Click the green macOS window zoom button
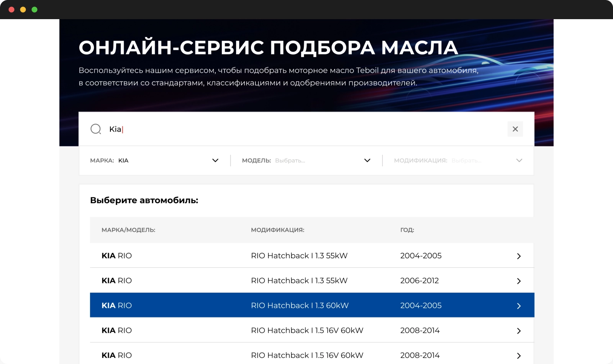 click(34, 10)
